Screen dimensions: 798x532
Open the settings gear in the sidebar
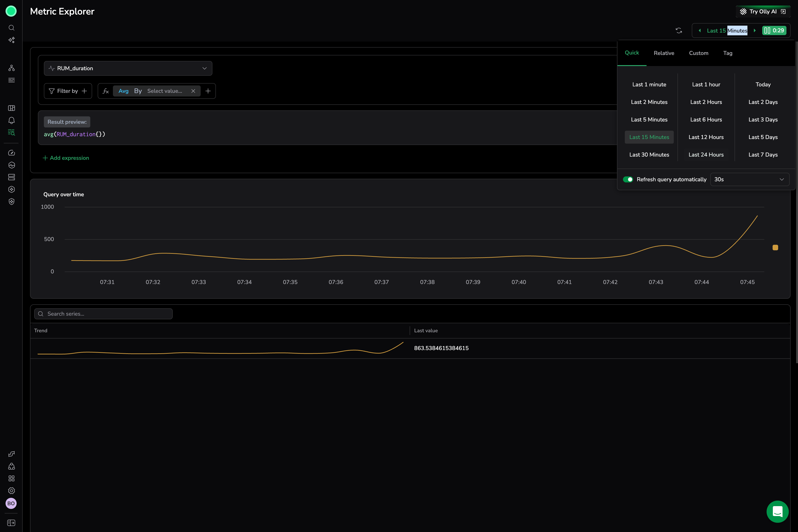click(x=11, y=491)
